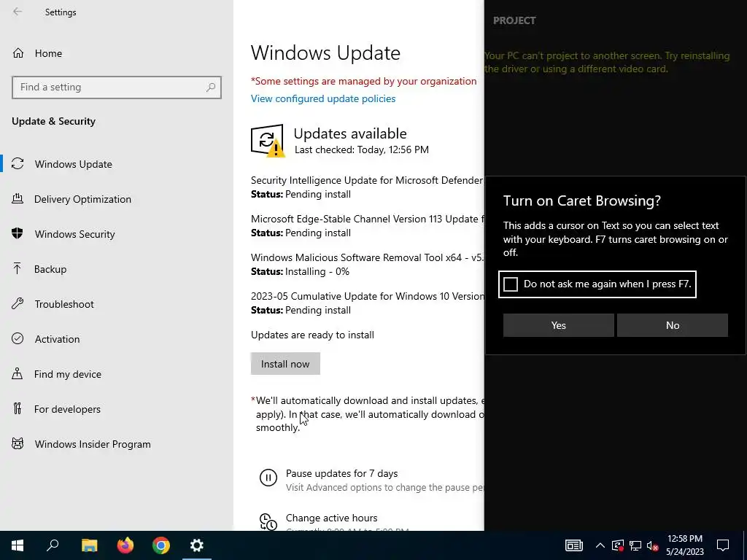747x560 pixels.
Task: Click Yes to turn on Caret Browsing
Action: pyautogui.click(x=558, y=325)
